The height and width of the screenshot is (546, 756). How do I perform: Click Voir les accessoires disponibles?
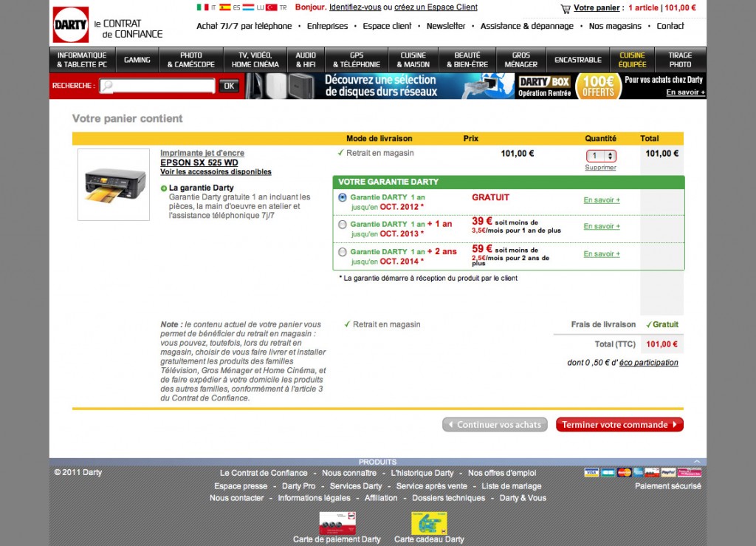point(216,171)
